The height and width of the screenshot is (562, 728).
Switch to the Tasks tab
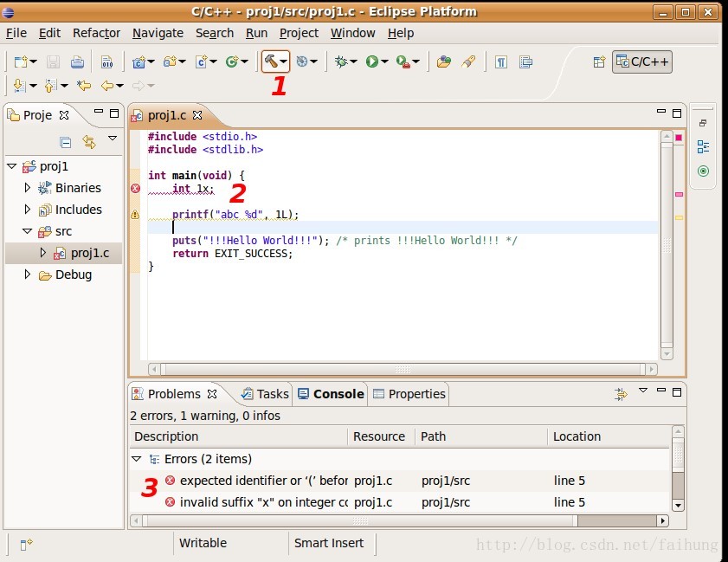pos(265,394)
